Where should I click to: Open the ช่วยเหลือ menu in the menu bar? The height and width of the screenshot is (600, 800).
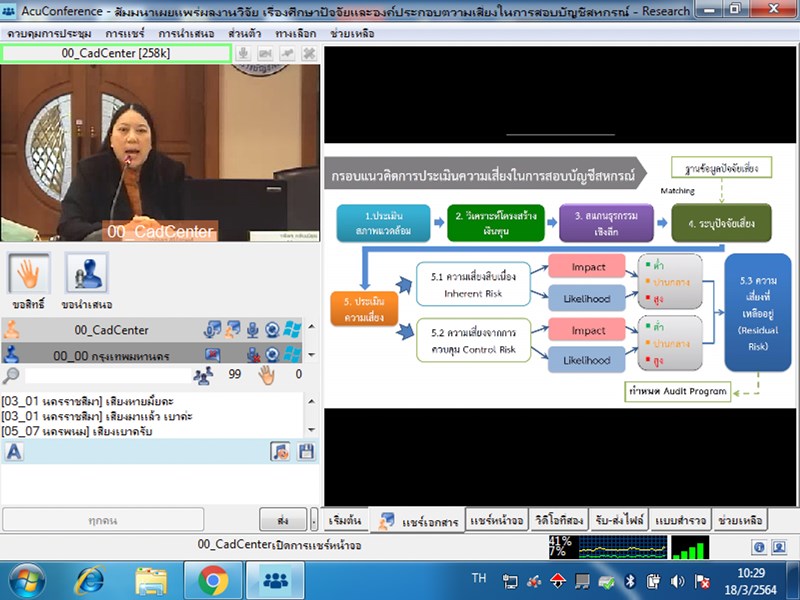(x=353, y=34)
